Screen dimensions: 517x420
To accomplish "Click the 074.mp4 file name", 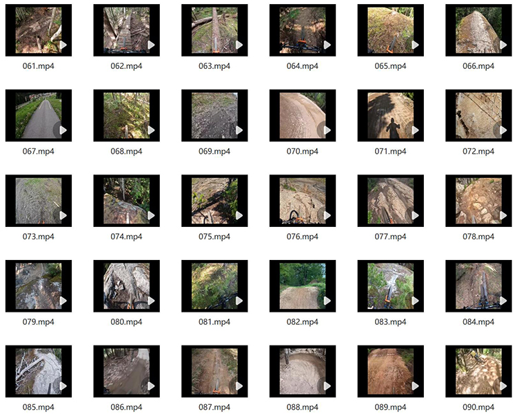I will (x=127, y=237).
